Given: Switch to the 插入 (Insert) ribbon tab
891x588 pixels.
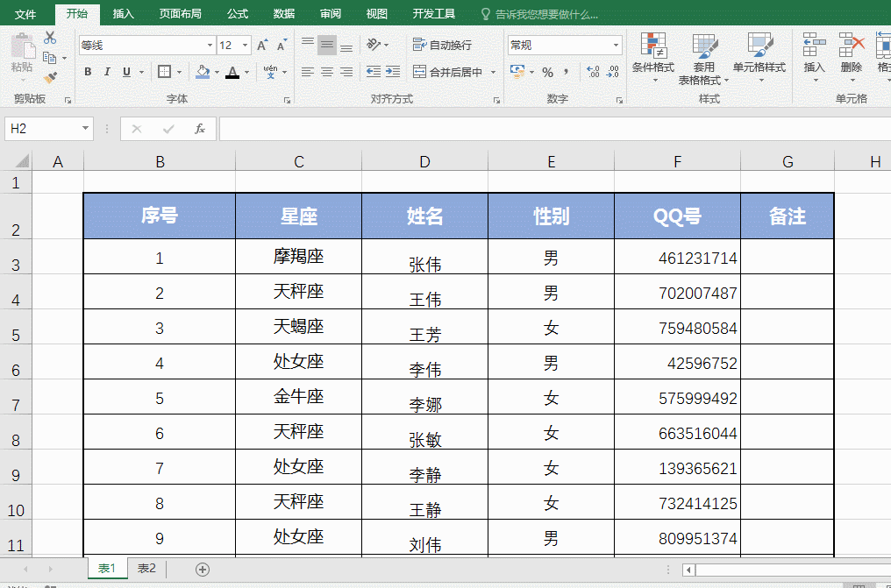Looking at the screenshot, I should [x=124, y=14].
